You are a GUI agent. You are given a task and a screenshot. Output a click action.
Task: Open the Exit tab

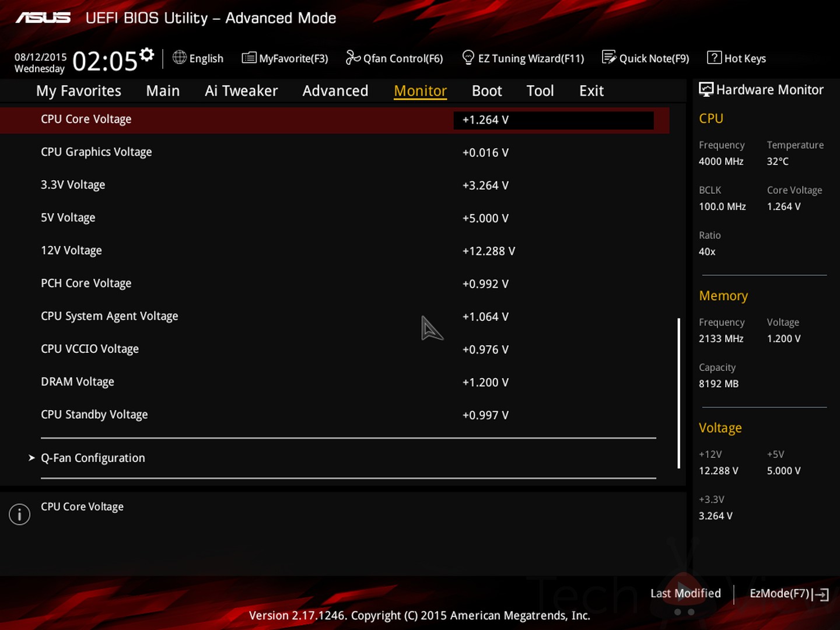point(591,91)
